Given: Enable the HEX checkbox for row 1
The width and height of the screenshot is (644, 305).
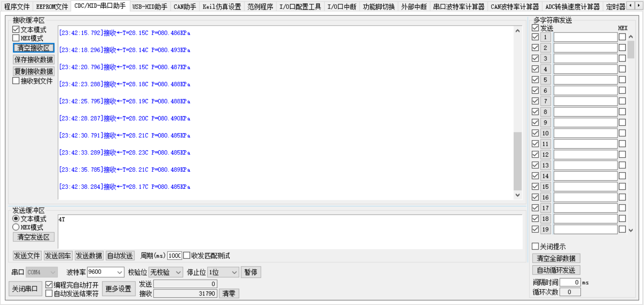Looking at the screenshot, I should (x=622, y=37).
